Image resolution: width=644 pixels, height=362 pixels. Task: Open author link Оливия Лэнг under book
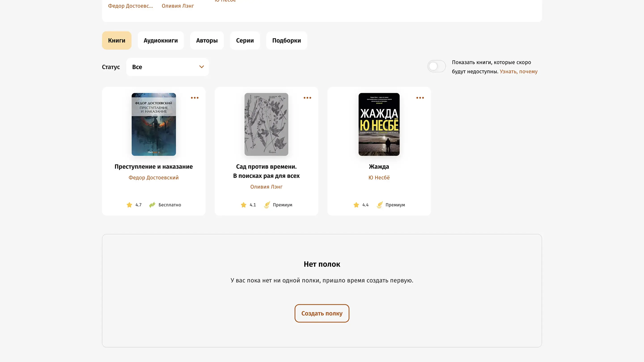click(266, 187)
